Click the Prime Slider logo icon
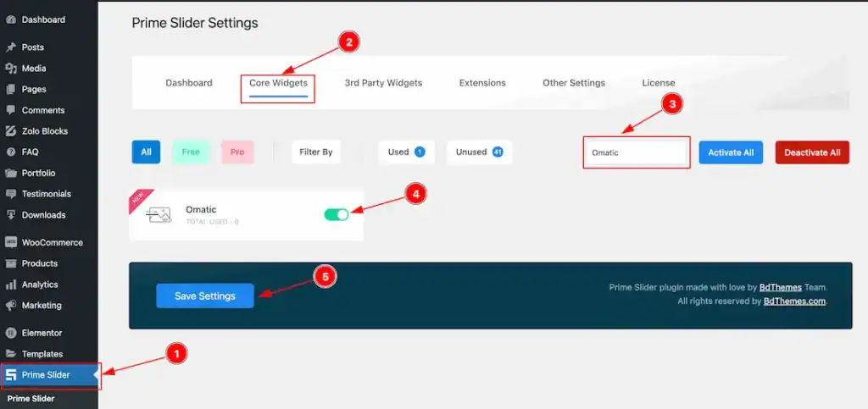Viewport: 868px width, 409px height. [x=10, y=375]
